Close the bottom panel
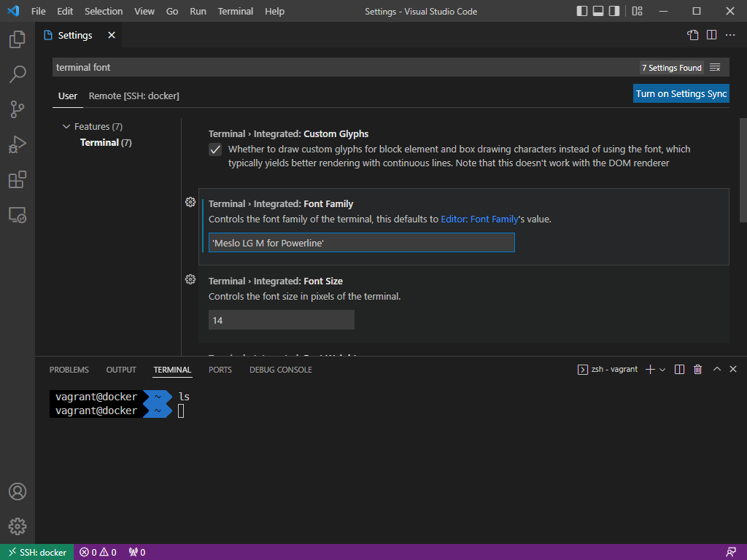The height and width of the screenshot is (560, 747). pos(733,369)
